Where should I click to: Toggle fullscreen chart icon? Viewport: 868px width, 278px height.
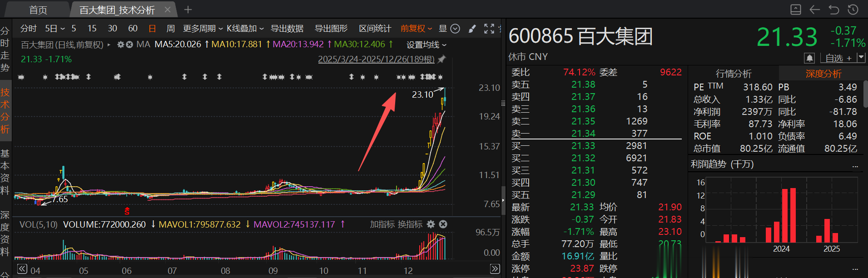[x=489, y=29]
